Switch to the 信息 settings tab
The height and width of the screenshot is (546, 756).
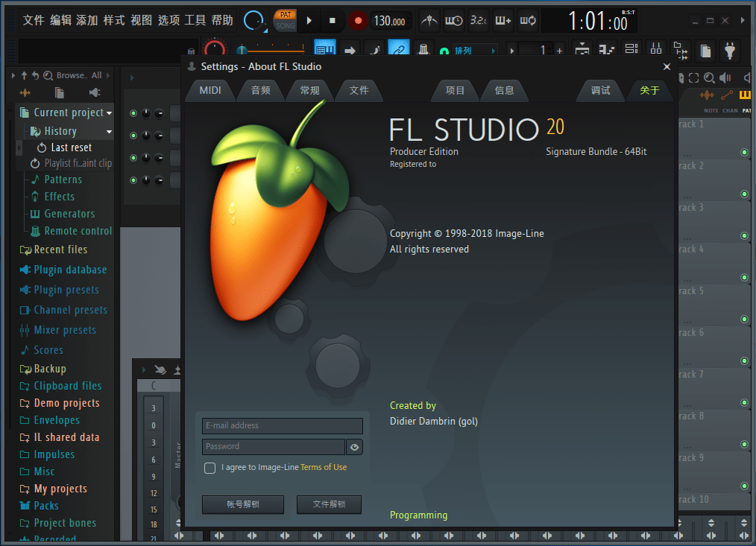(504, 91)
